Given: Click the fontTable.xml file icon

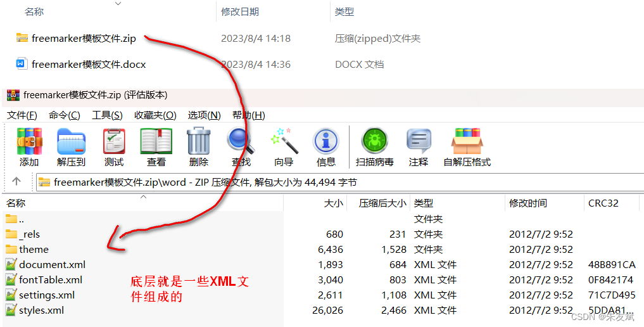Looking at the screenshot, I should pyautogui.click(x=11, y=279).
